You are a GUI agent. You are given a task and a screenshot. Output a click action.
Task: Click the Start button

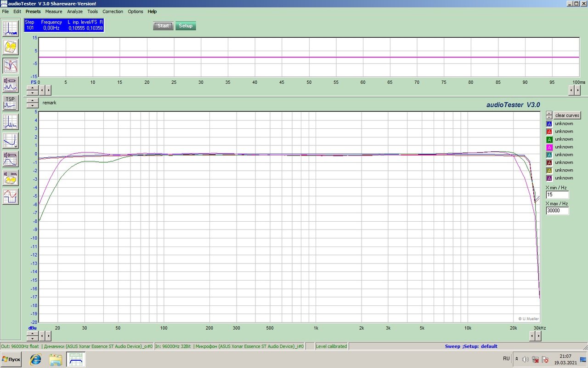click(x=163, y=26)
